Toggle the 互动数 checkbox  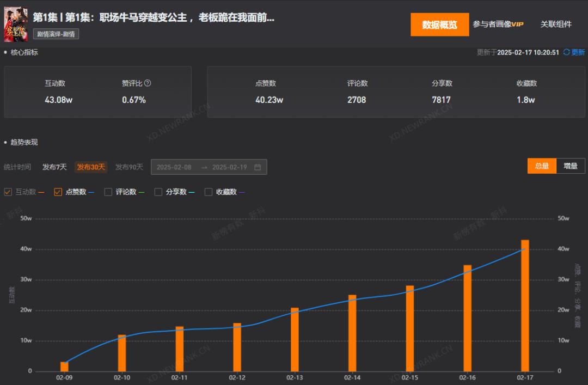click(8, 192)
